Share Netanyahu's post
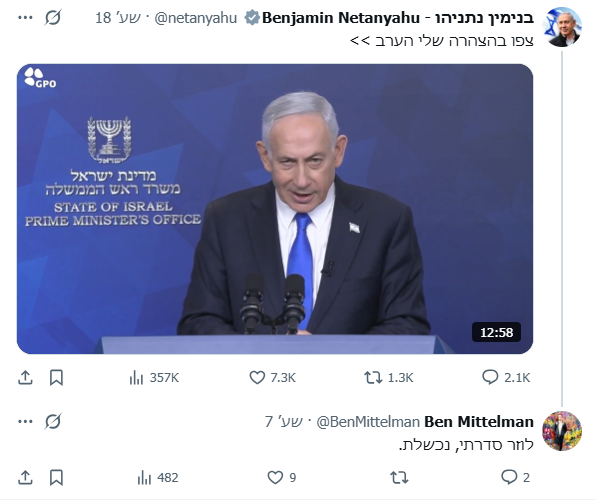Image resolution: width=596 pixels, height=500 pixels. coord(25,378)
